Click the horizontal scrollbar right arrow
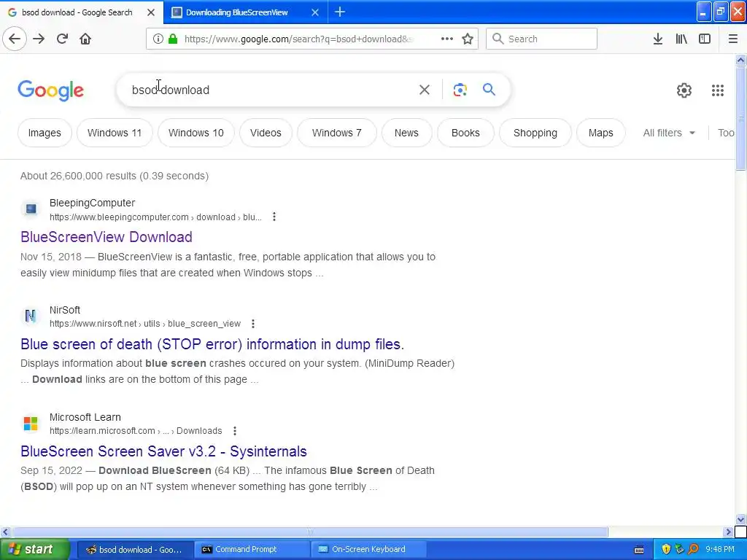 [728, 532]
